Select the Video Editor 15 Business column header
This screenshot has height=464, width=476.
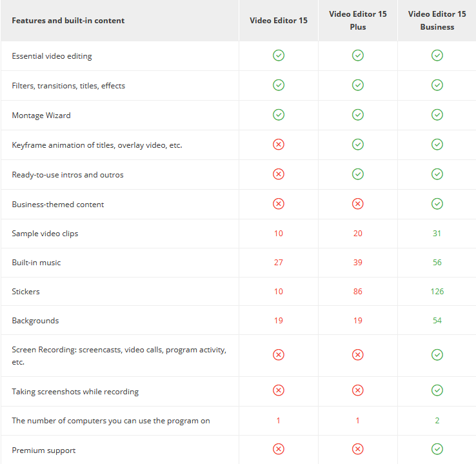tap(437, 21)
